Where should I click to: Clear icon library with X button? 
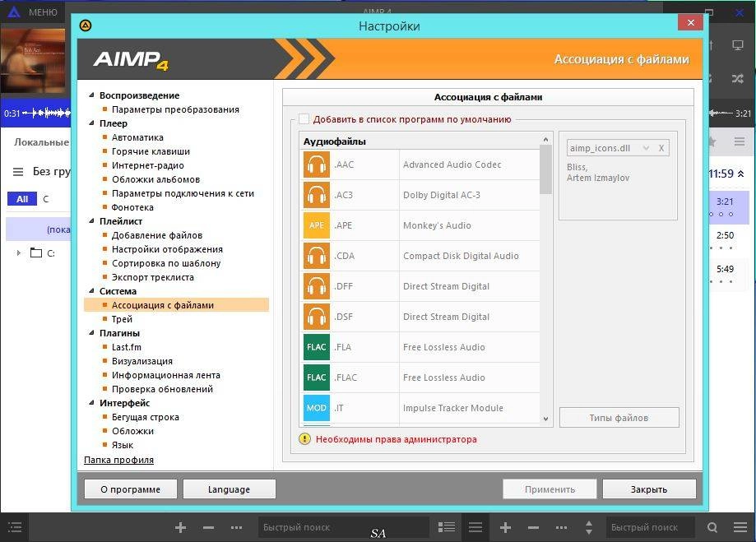pyautogui.click(x=661, y=148)
